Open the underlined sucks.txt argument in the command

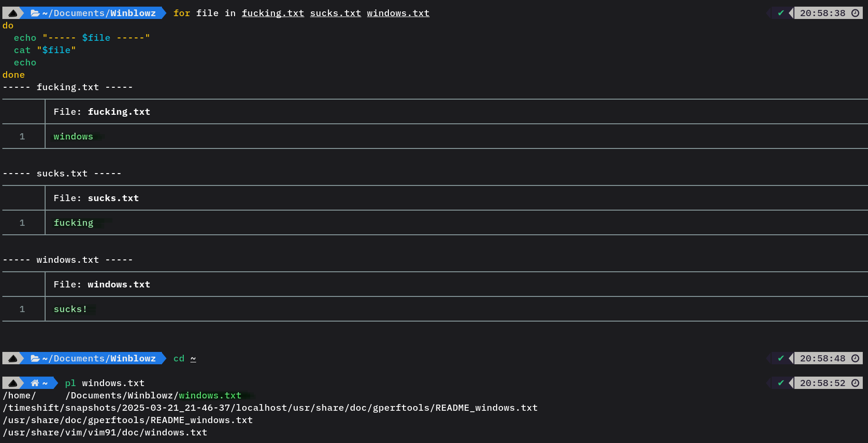335,13
